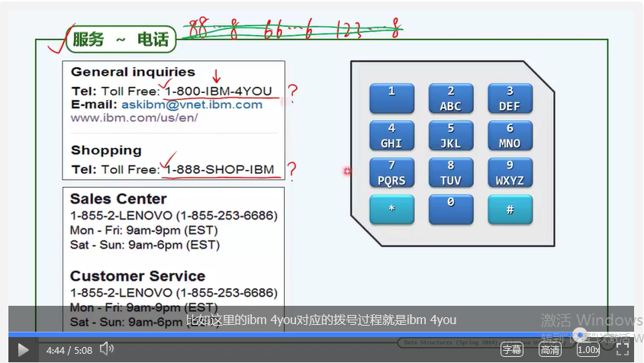Click Sales Center 1-855-2-LENOVO number line

pos(174,216)
